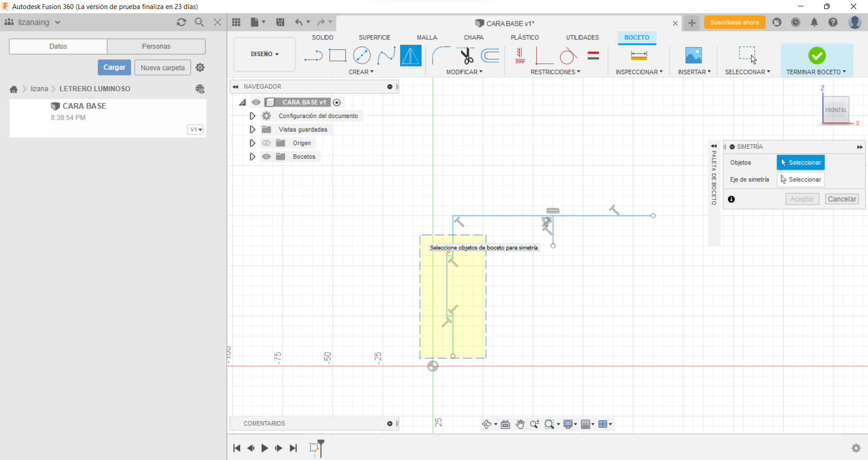Open the V1 version dropdown

coord(195,129)
